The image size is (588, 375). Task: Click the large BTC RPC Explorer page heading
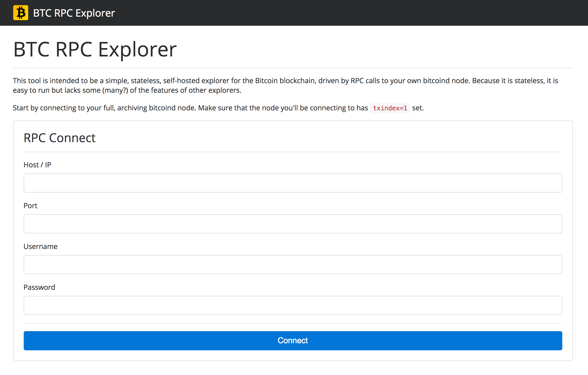95,49
